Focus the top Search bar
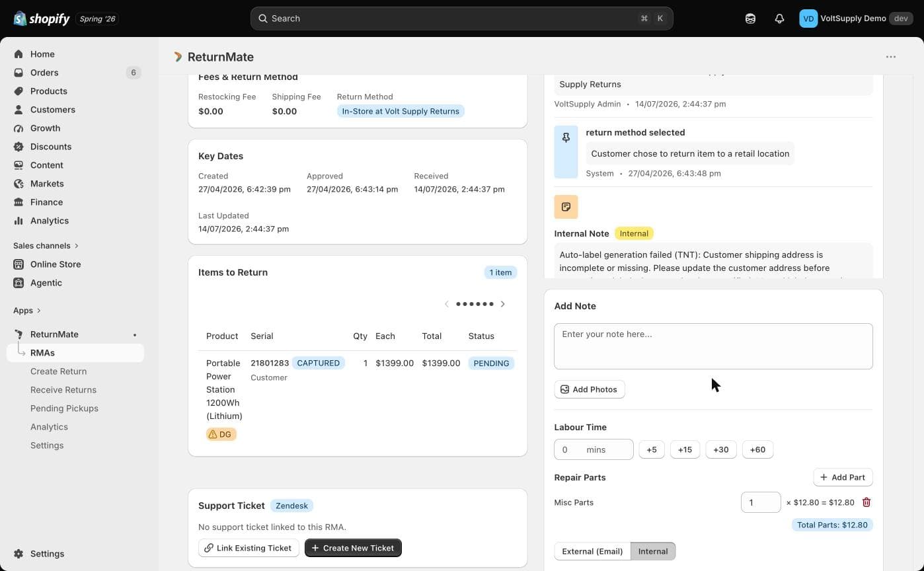The height and width of the screenshot is (571, 924). [461, 19]
